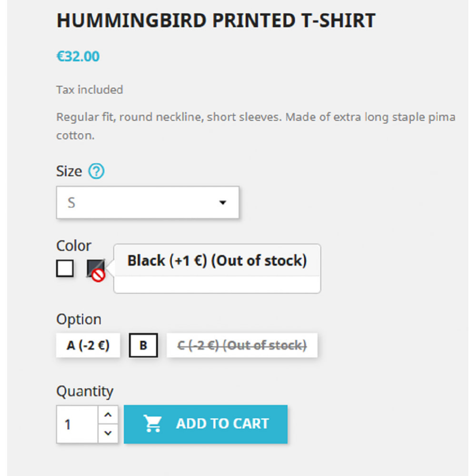Click the Hummingbird Printed T-Shirt title
Viewport: 476px width, 476px height.
point(216,20)
